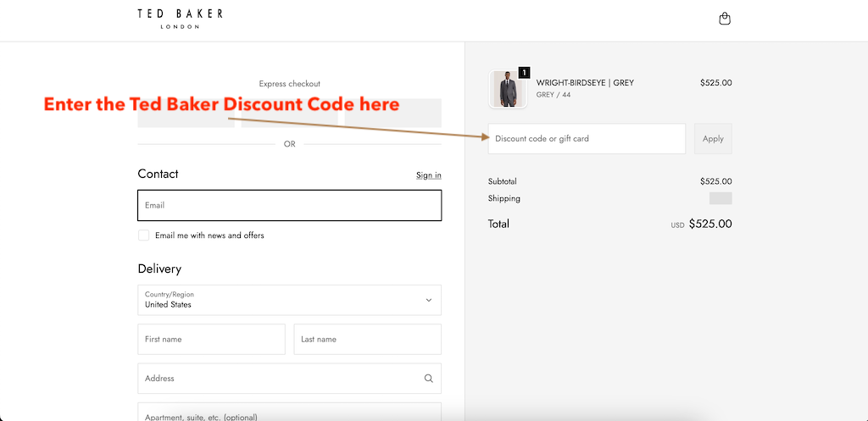This screenshot has height=421, width=868.
Task: Click the product quantity badge
Action: click(x=524, y=73)
